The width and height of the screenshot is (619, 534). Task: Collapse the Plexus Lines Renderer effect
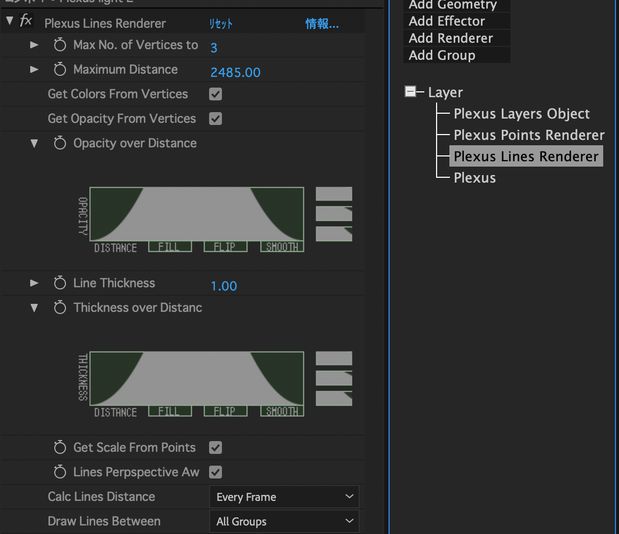click(x=9, y=21)
